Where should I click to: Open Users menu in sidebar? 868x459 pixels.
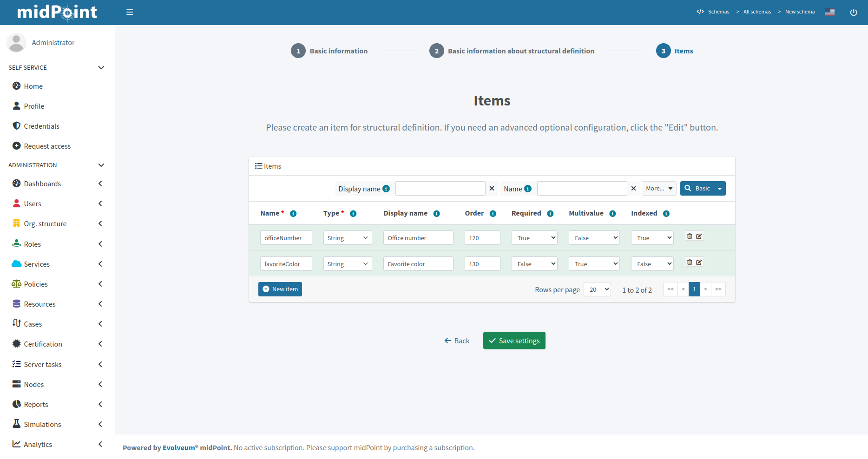[x=33, y=204]
